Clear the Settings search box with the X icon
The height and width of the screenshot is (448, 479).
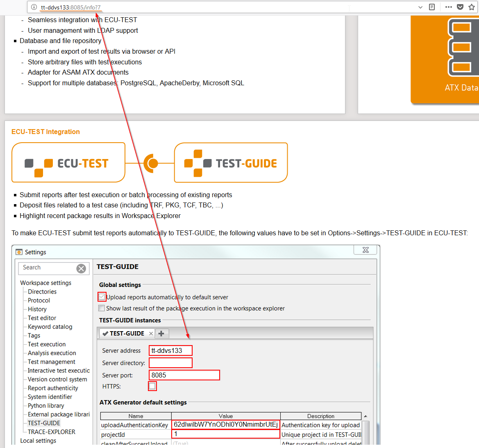coord(81,268)
